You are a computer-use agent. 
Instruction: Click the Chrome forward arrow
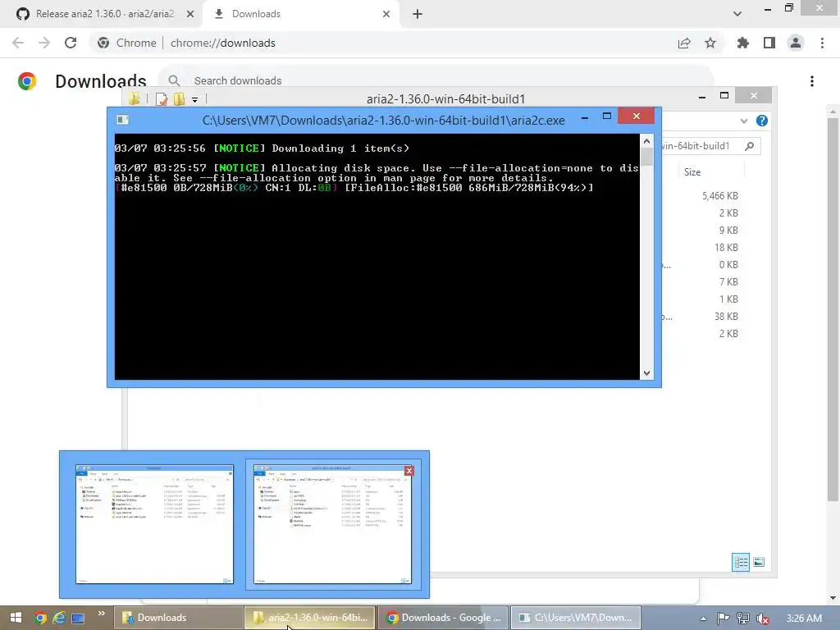[44, 43]
